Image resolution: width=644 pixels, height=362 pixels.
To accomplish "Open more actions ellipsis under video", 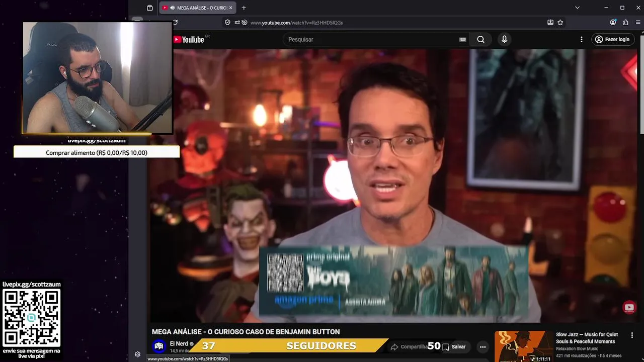I will click(x=482, y=346).
